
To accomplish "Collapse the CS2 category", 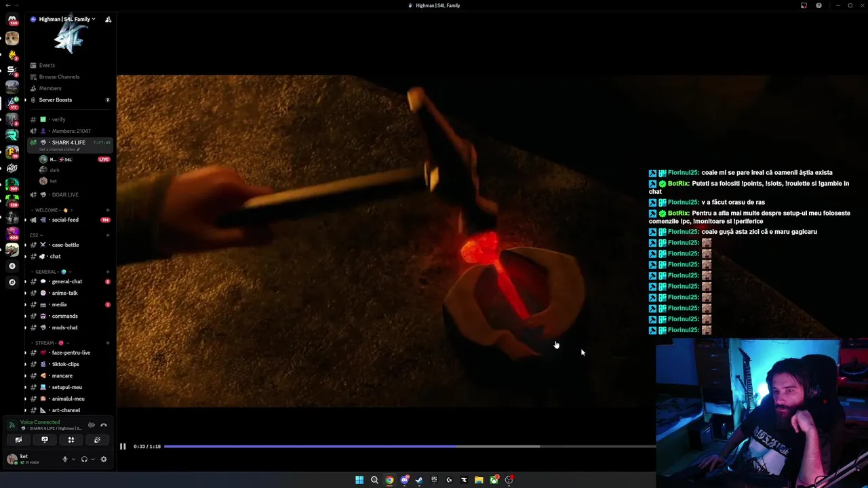I will (x=37, y=235).
